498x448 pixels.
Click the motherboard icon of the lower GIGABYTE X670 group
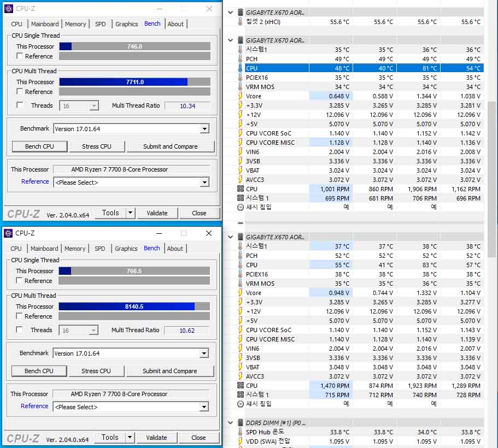[241, 237]
